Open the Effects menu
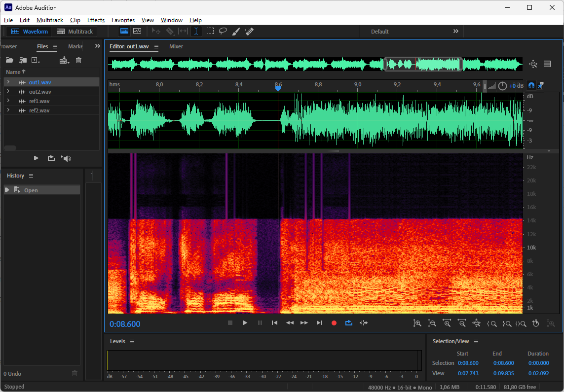 (96, 20)
